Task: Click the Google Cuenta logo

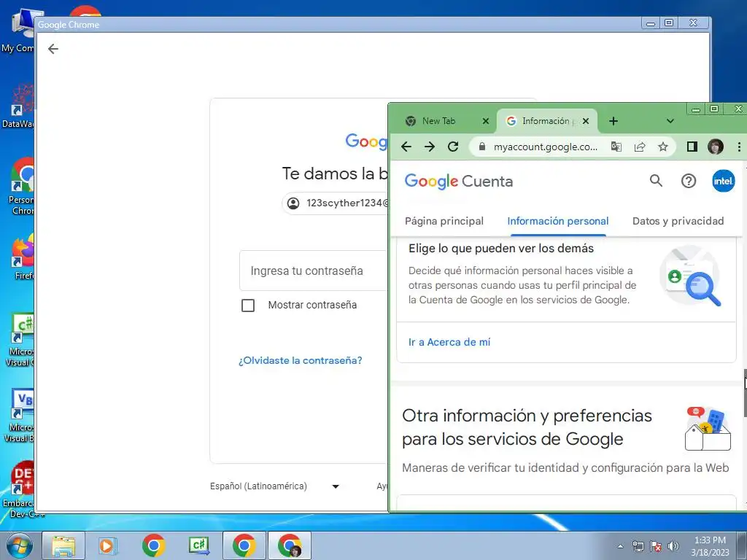Action: pos(458,181)
